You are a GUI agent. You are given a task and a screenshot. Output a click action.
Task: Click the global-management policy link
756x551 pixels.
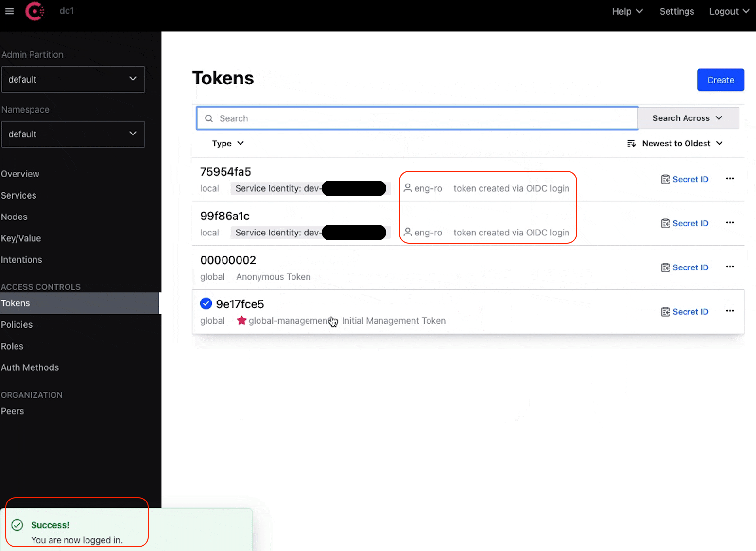(287, 321)
